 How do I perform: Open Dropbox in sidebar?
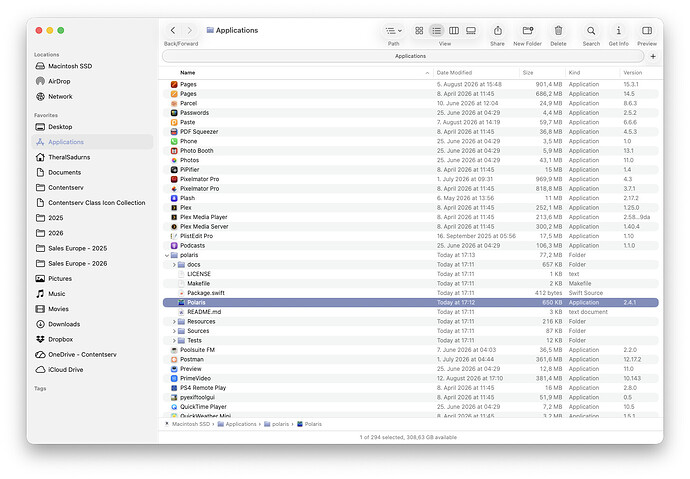92,339
